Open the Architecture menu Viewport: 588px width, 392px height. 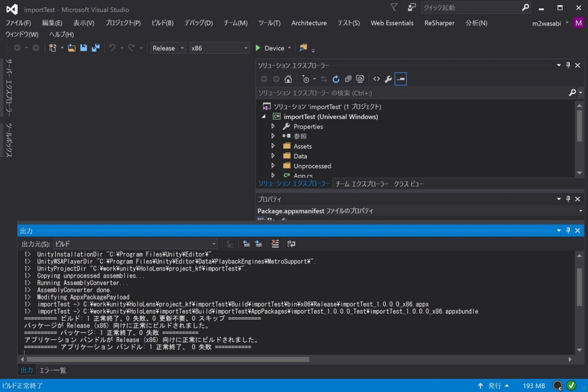coord(309,23)
